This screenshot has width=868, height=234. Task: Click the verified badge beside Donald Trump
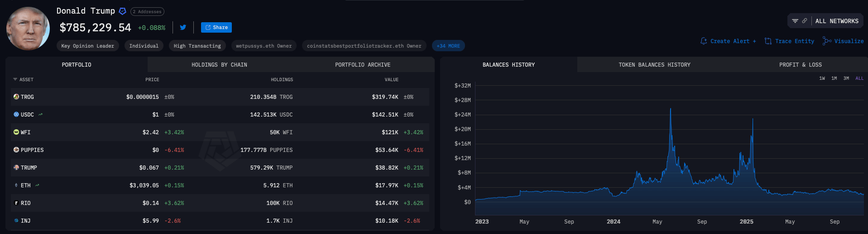click(122, 11)
